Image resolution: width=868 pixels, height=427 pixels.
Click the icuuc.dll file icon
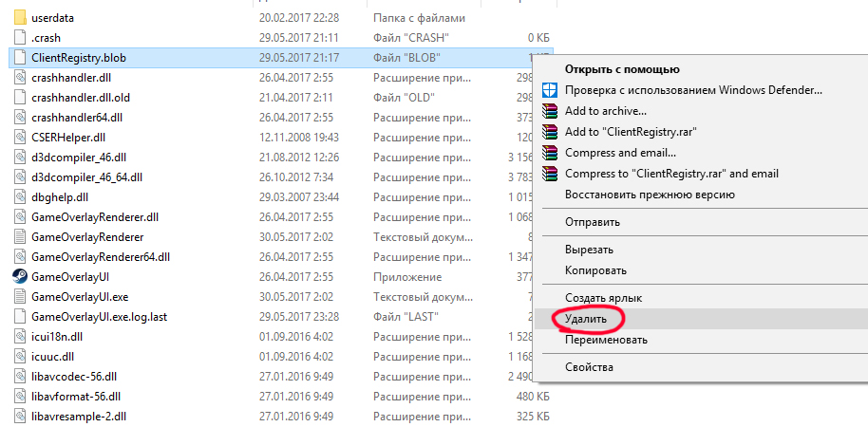(x=20, y=356)
